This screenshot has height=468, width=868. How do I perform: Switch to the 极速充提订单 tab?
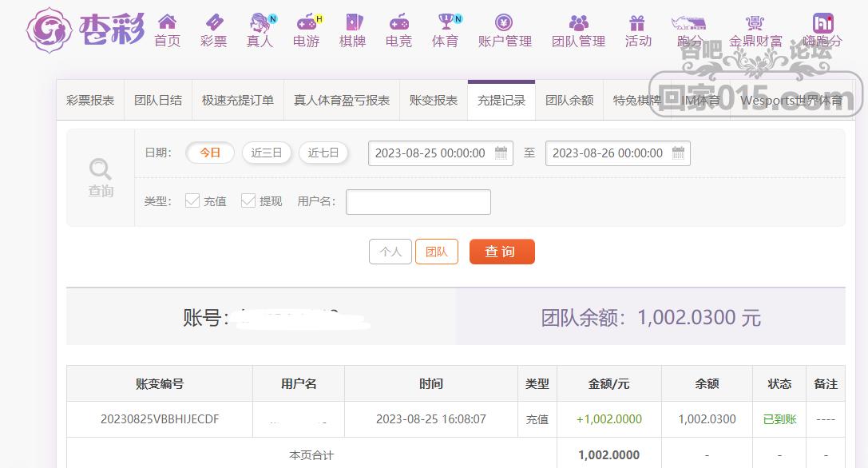click(x=237, y=101)
